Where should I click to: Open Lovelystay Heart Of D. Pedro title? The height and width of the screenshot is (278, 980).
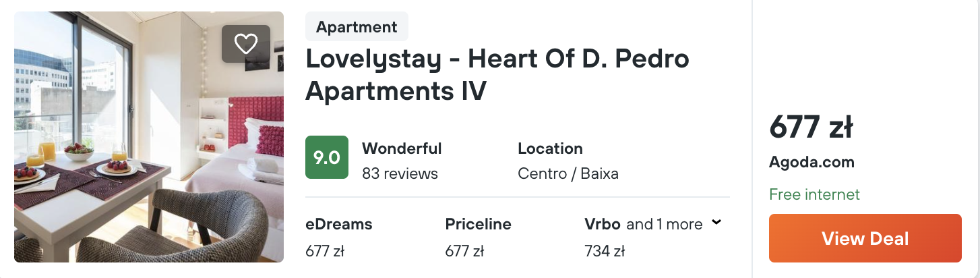[x=497, y=75]
